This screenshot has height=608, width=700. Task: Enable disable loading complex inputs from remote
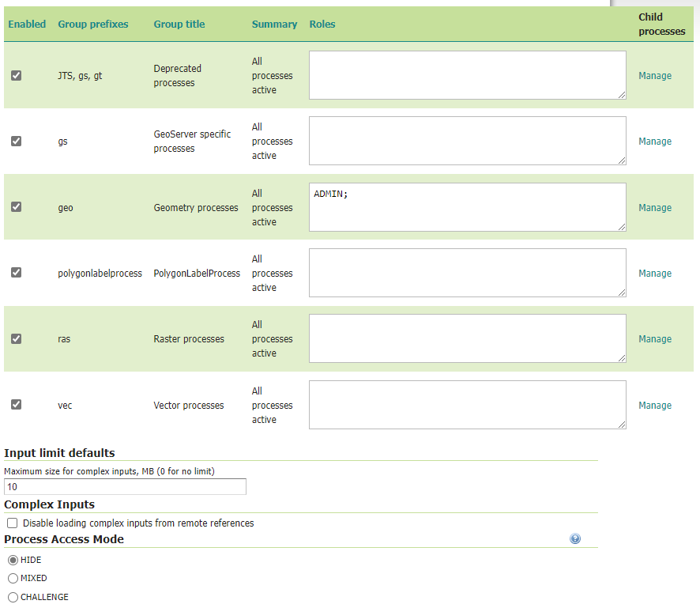tap(13, 523)
